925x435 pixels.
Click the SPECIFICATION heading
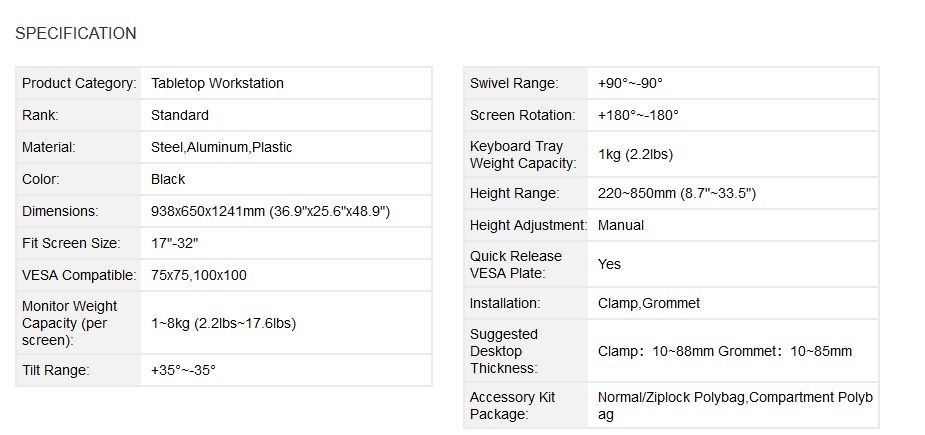click(76, 34)
